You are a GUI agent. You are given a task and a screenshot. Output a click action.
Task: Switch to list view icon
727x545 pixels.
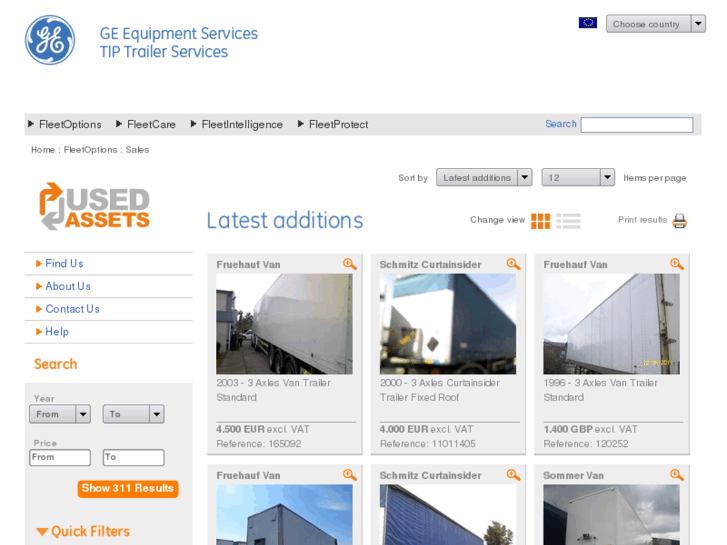(x=568, y=221)
